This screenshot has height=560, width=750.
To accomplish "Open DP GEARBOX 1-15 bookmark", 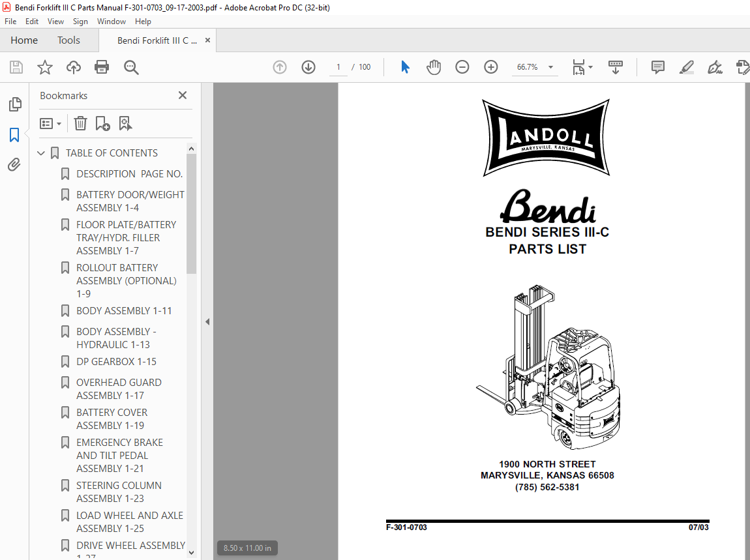I will [116, 362].
